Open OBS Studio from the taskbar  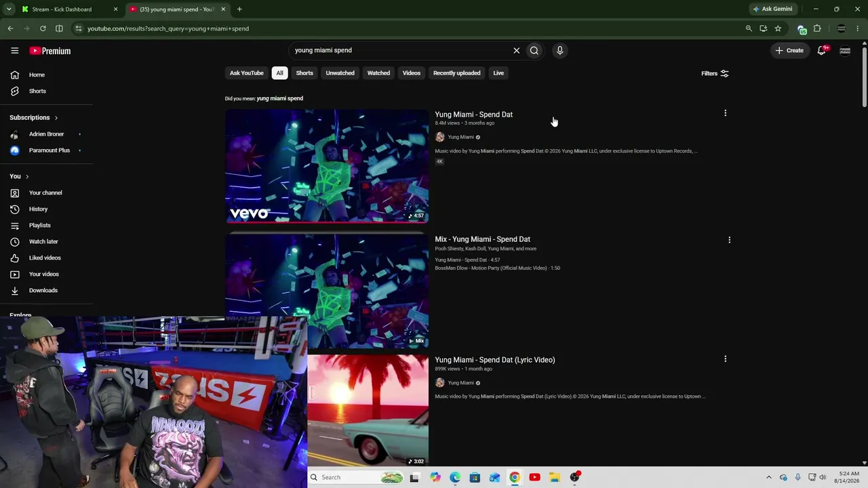coord(574,477)
